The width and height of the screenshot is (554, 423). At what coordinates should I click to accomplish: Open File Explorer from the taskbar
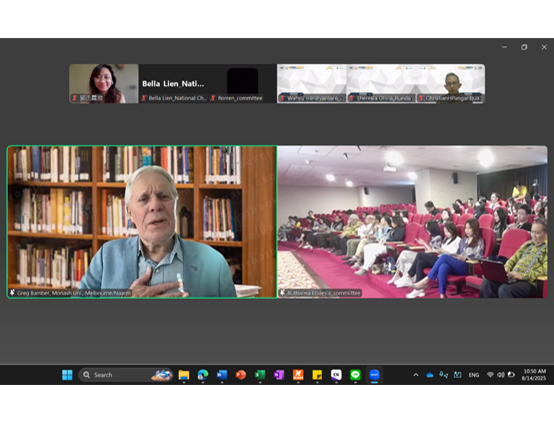[184, 375]
